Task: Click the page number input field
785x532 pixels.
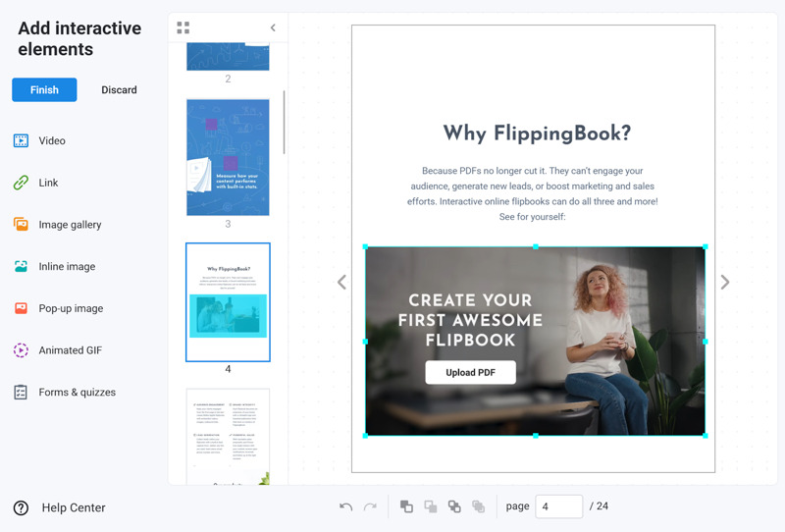Action: click(558, 506)
